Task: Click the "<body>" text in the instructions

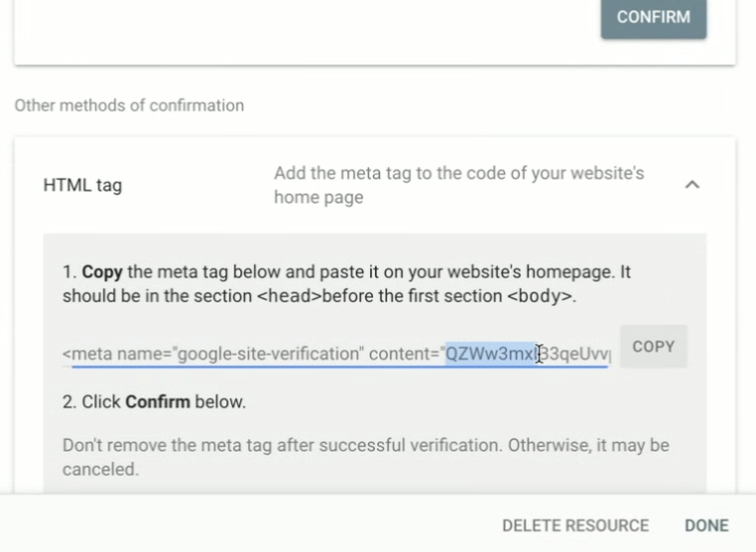Action: coord(539,296)
